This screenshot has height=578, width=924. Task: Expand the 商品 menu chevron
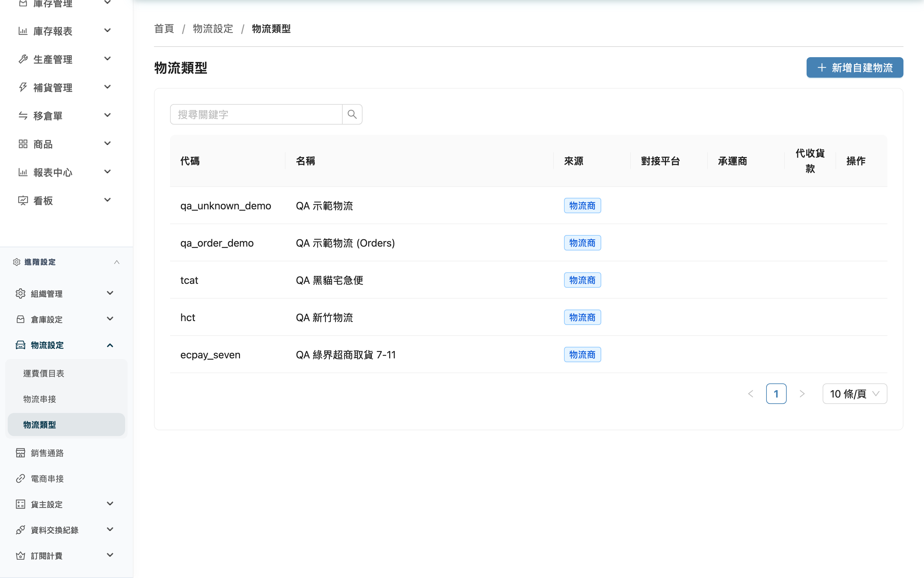(108, 143)
